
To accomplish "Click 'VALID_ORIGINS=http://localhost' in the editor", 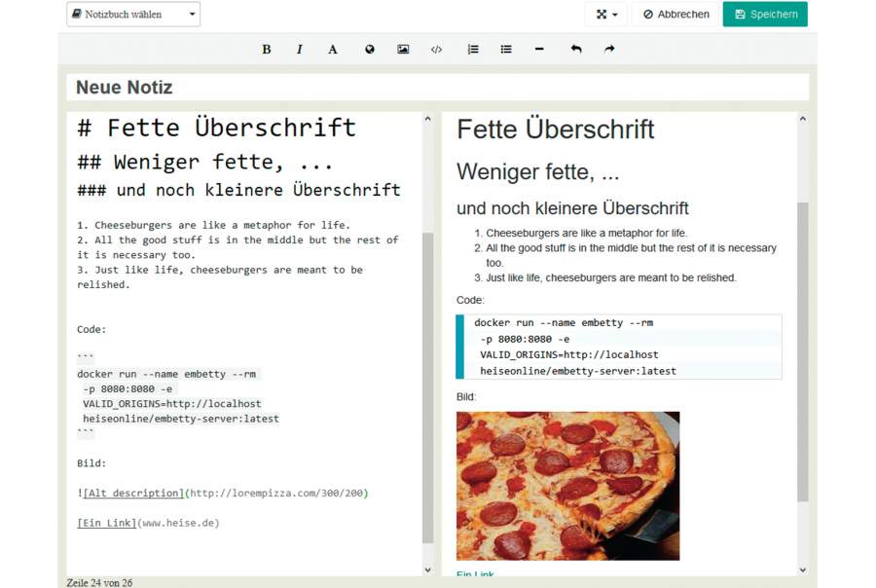I will click(172, 404).
